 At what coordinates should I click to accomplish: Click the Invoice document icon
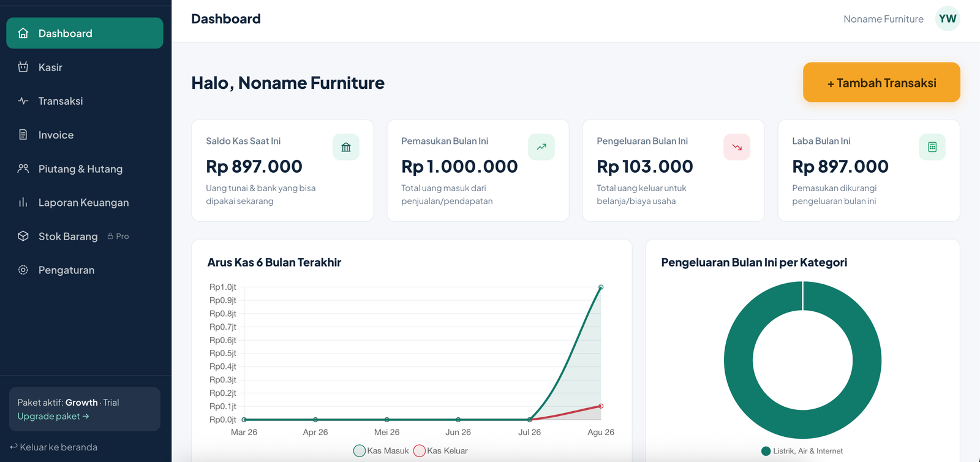tap(23, 134)
